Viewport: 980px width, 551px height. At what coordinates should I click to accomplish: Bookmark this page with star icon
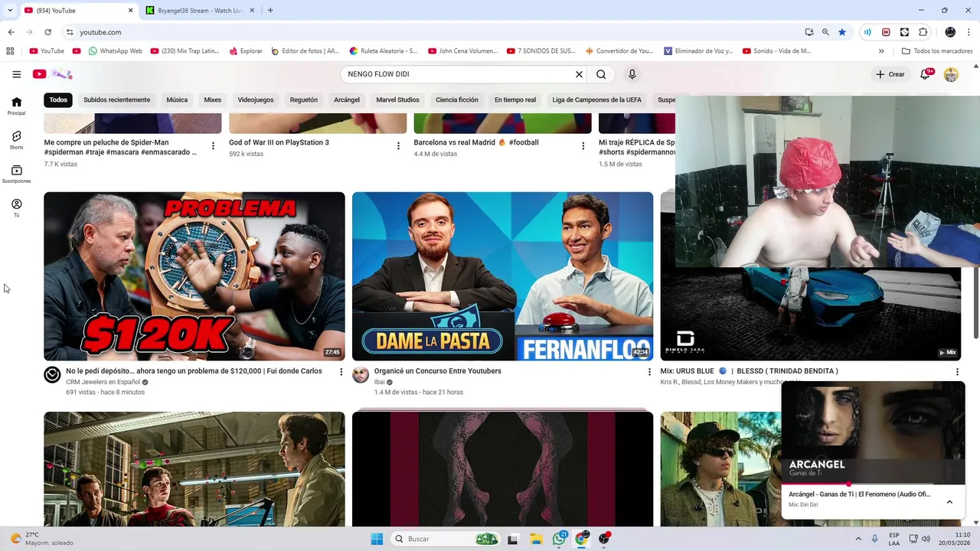pyautogui.click(x=842, y=32)
